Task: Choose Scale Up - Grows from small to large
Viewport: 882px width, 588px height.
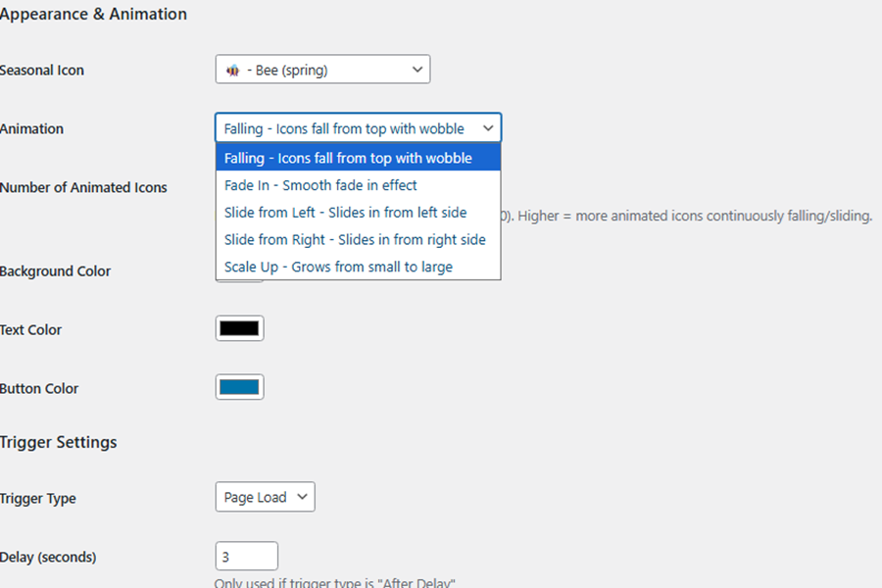Action: click(359, 267)
